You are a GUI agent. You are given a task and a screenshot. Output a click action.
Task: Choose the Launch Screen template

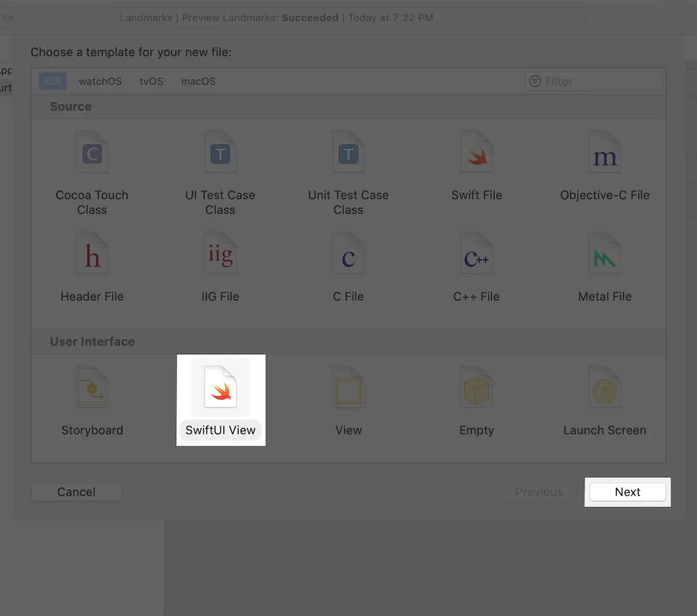click(604, 401)
